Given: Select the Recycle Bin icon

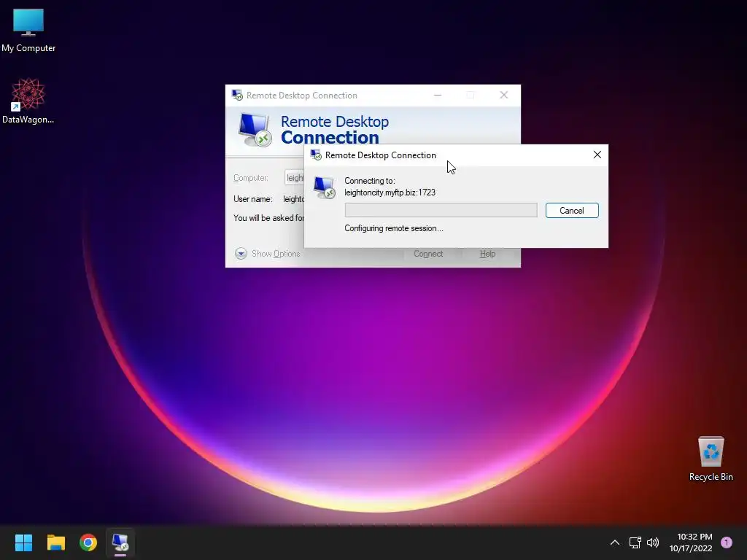Looking at the screenshot, I should click(711, 459).
